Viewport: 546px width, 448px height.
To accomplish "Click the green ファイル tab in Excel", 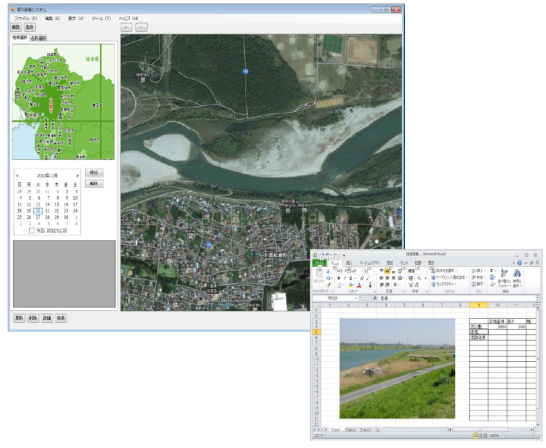I will pos(319,263).
